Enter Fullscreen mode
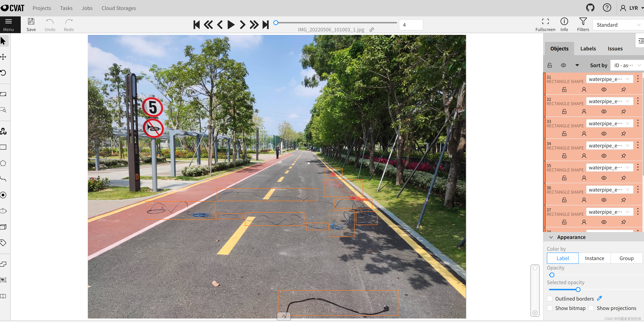This screenshot has height=322, width=644. click(x=545, y=25)
